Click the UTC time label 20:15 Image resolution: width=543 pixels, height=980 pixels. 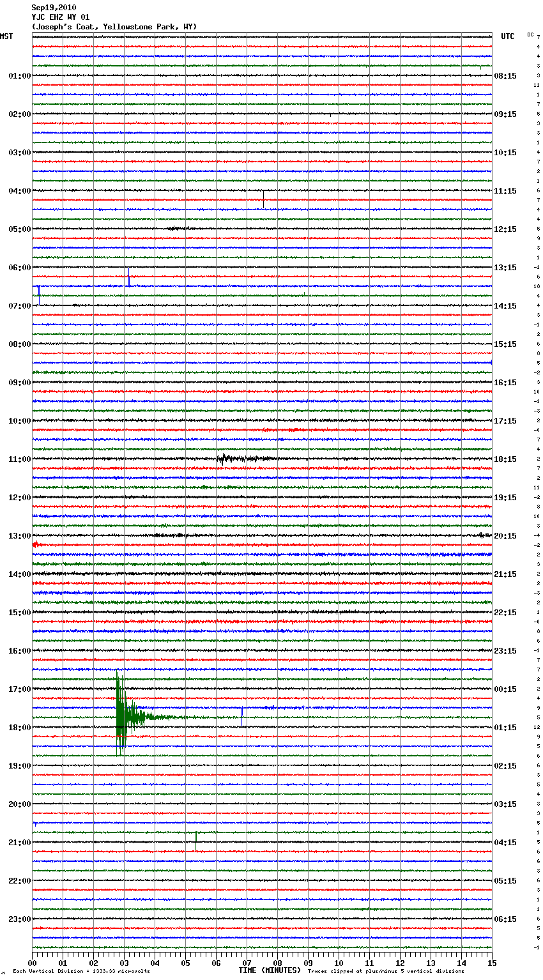point(505,536)
